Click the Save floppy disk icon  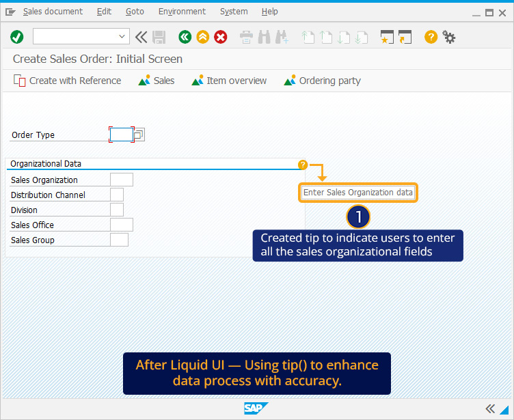click(159, 38)
